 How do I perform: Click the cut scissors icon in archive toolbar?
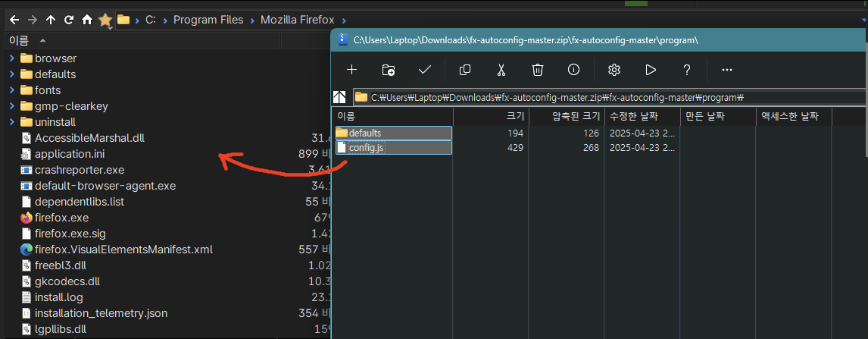pos(501,69)
